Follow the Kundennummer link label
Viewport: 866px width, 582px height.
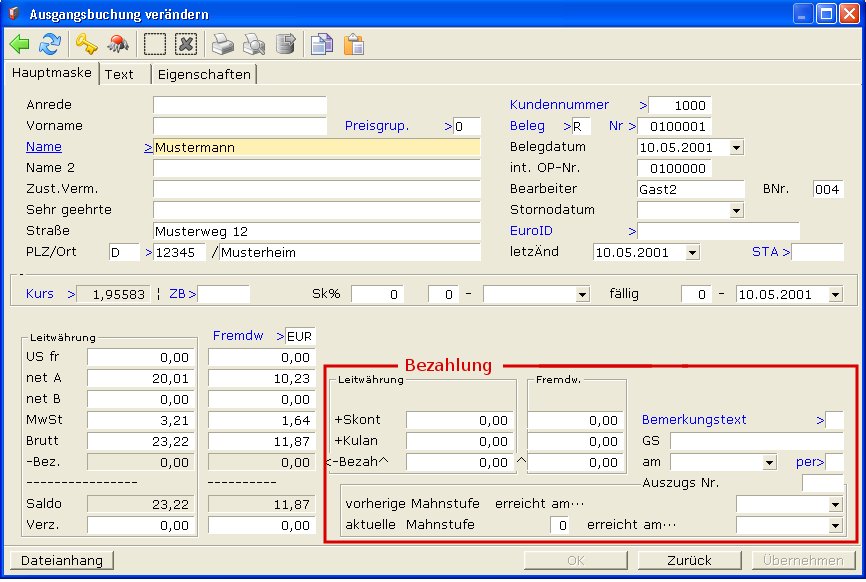click(559, 105)
